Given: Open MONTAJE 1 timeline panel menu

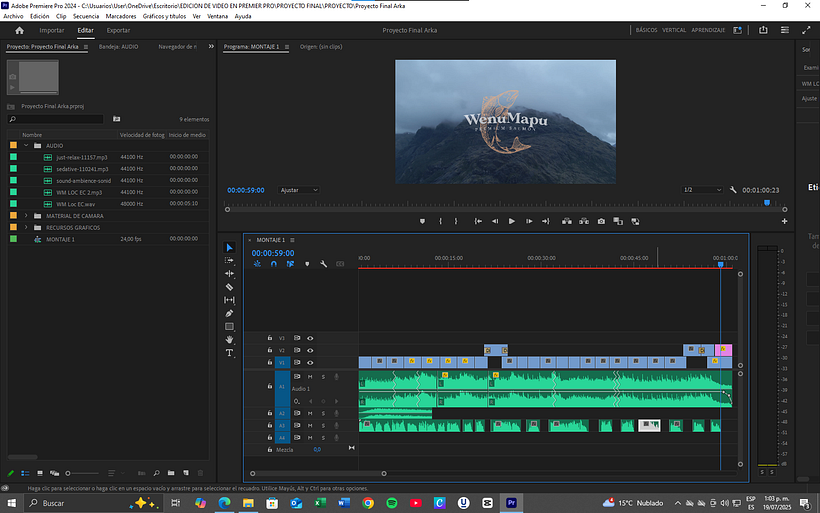Looking at the screenshot, I should point(292,240).
